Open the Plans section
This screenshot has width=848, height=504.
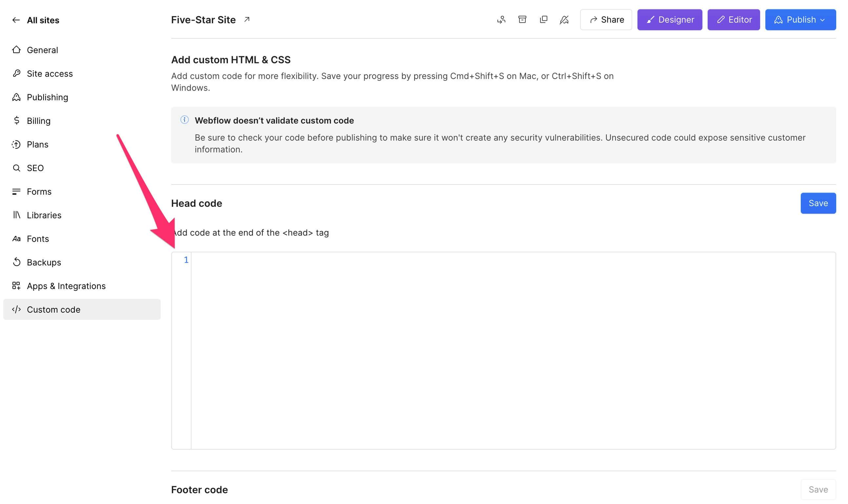(x=82, y=144)
